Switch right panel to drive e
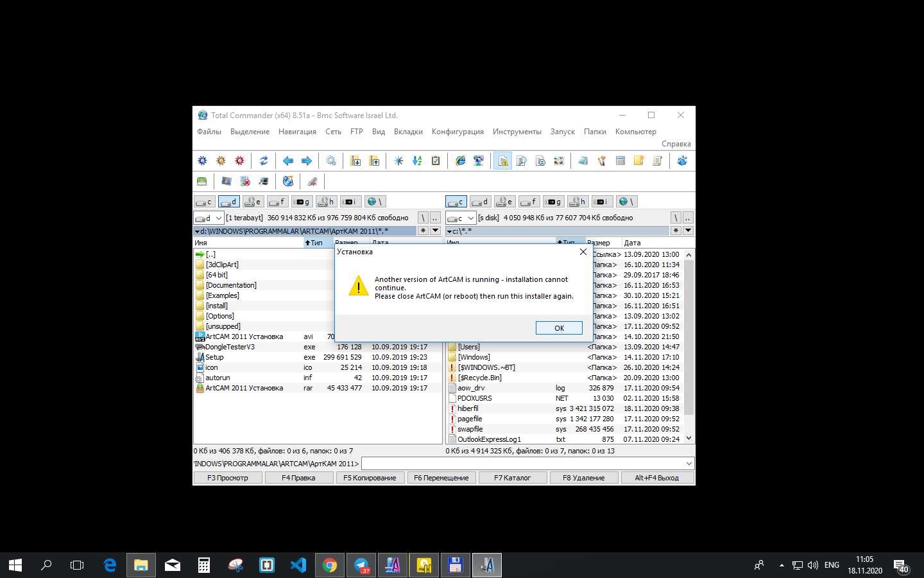924x578 pixels. point(505,202)
